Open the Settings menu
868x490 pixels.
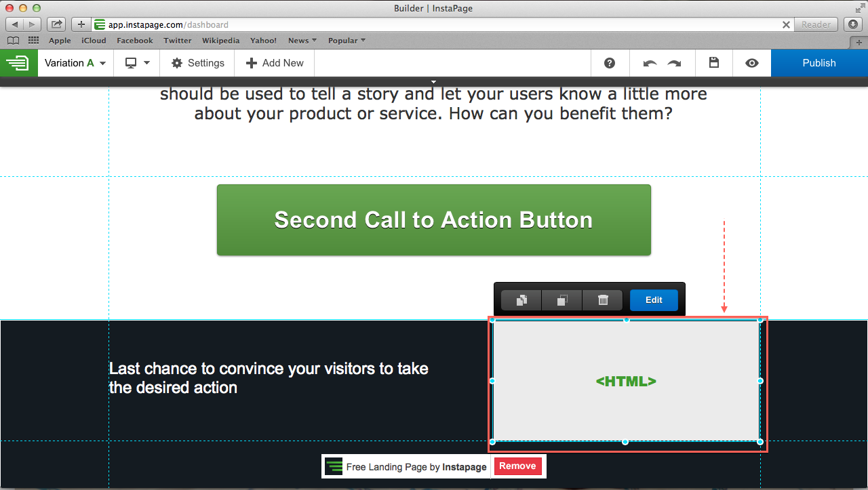(197, 63)
